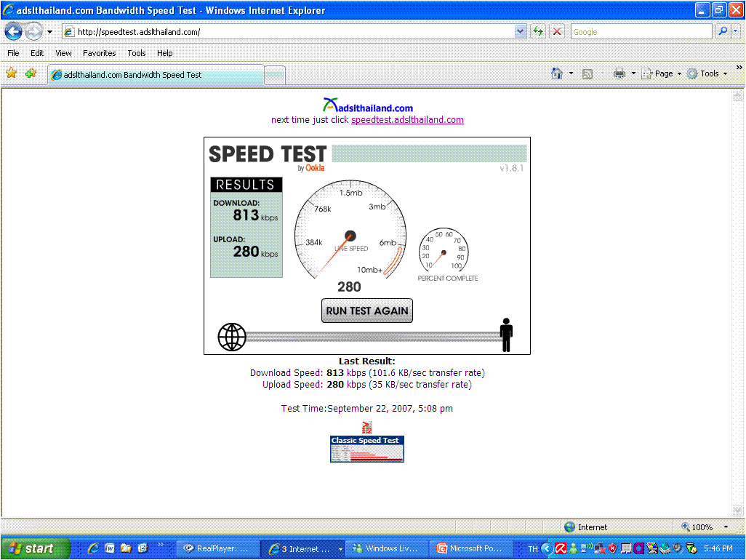
Task: Click the Home icon in command bar
Action: tap(557, 73)
